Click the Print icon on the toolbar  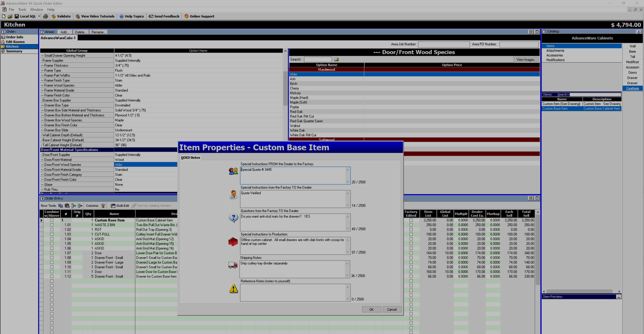(45, 16)
